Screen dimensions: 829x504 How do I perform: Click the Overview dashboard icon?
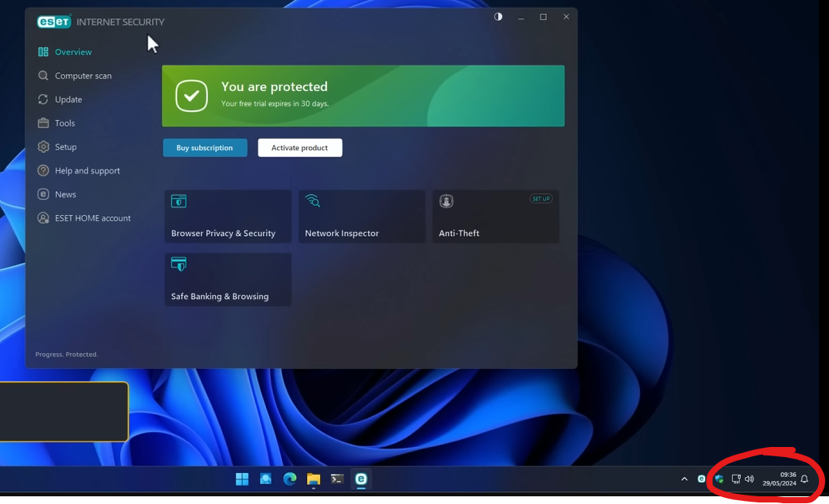click(43, 52)
